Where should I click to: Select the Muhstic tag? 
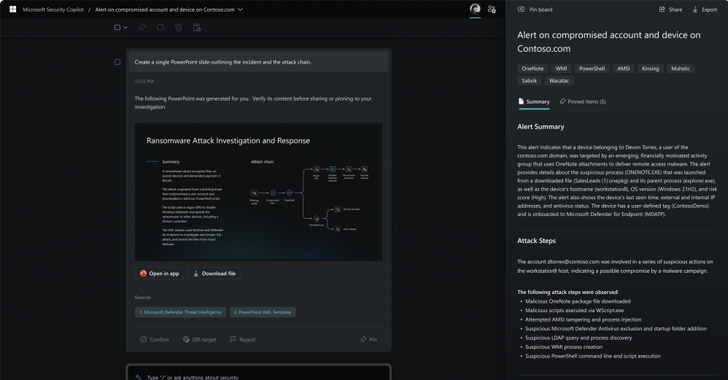click(680, 68)
